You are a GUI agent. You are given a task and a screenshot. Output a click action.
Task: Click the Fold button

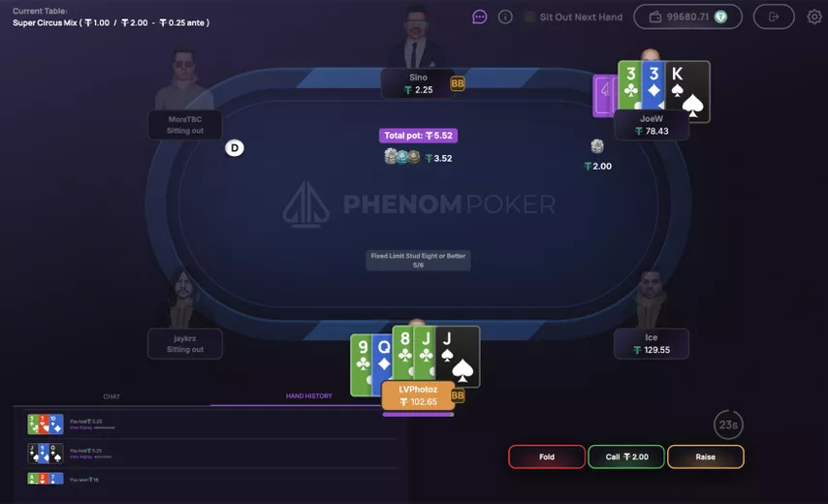547,457
